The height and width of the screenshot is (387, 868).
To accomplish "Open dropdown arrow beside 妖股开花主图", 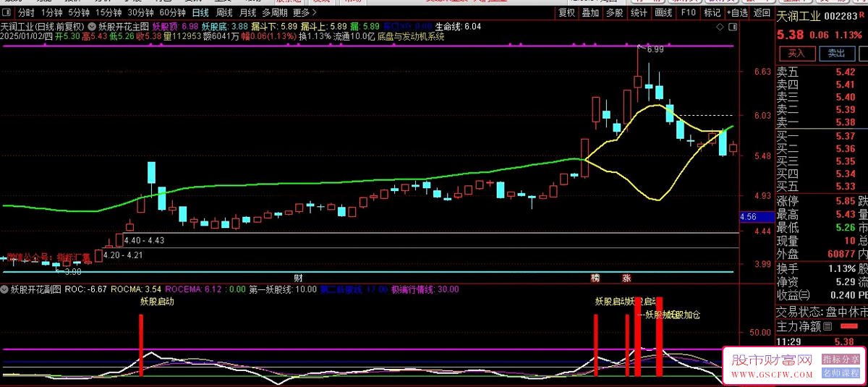I will tap(93, 26).
